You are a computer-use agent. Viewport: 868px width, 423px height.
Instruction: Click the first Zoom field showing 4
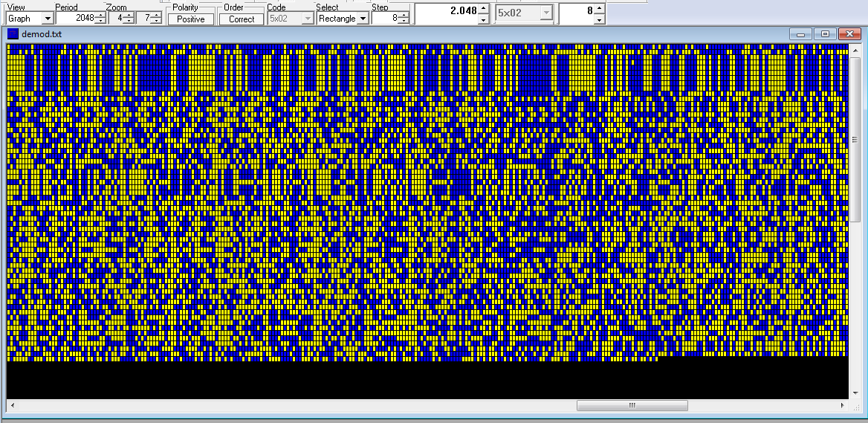(x=116, y=19)
